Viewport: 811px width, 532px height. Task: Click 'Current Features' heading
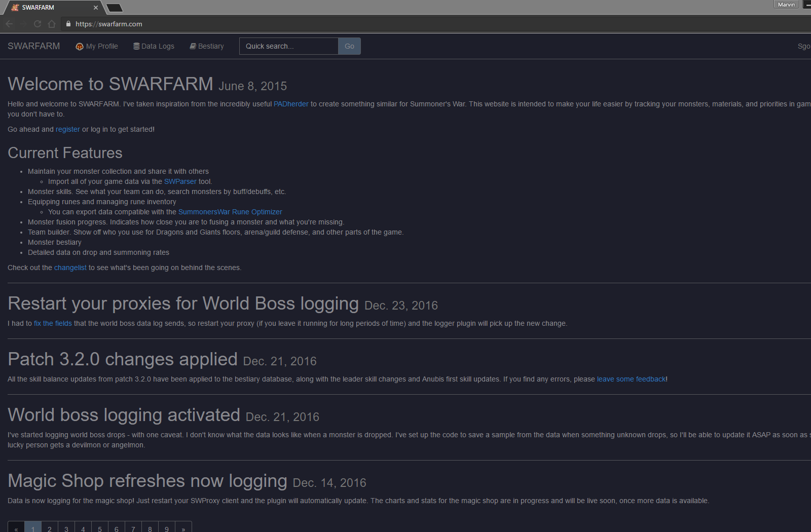[65, 153]
